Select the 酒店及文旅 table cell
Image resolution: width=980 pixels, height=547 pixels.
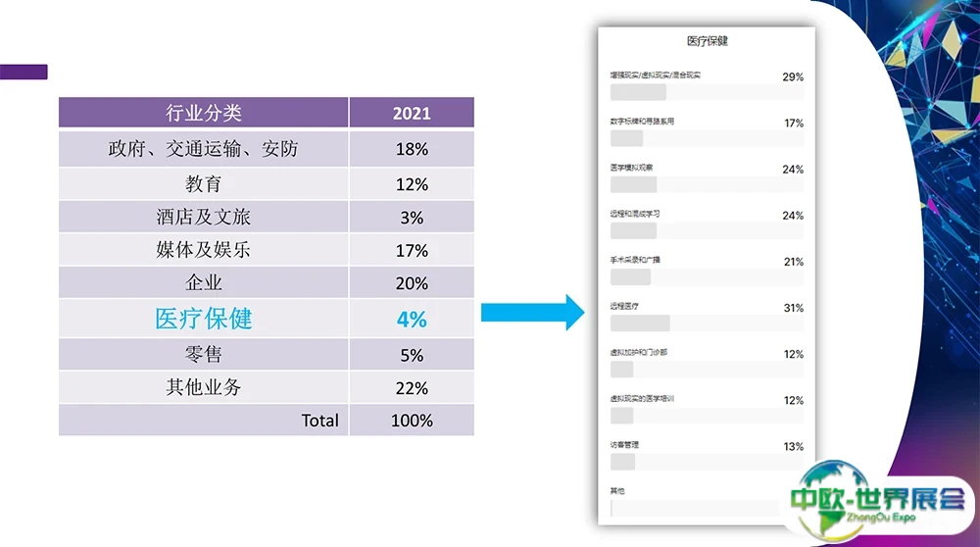coord(203,217)
